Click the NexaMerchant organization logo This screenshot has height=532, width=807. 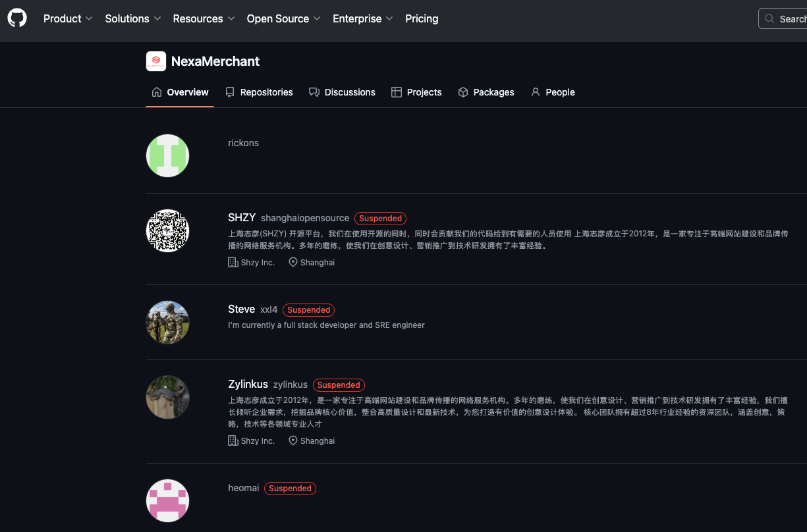click(156, 61)
